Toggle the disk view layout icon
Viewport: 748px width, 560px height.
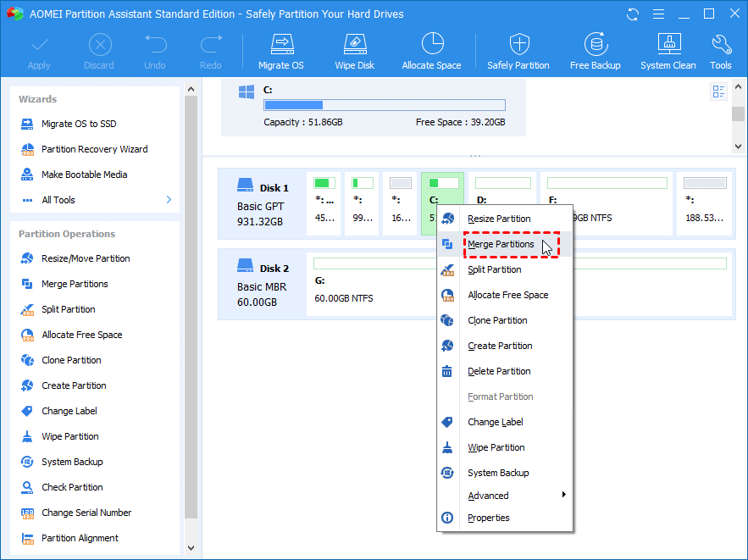[719, 91]
